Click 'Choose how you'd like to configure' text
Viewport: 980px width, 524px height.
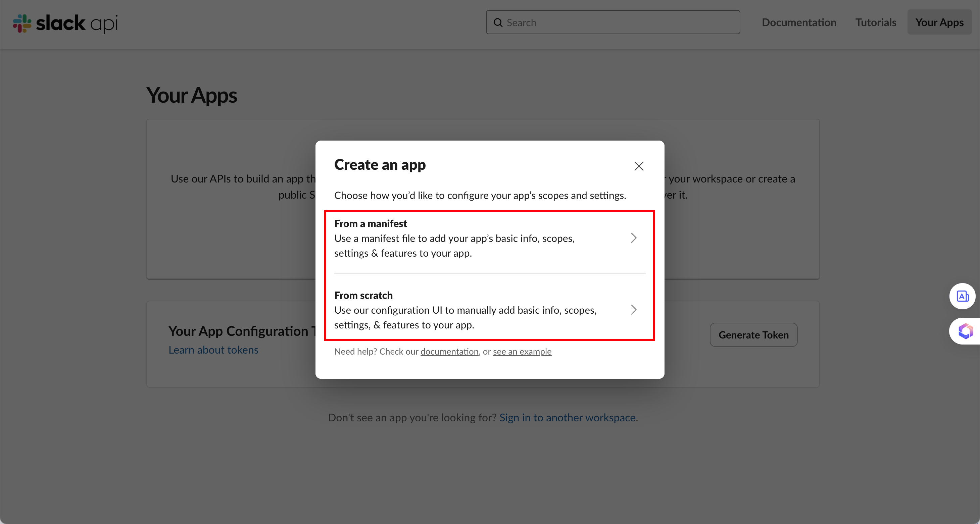[480, 196]
